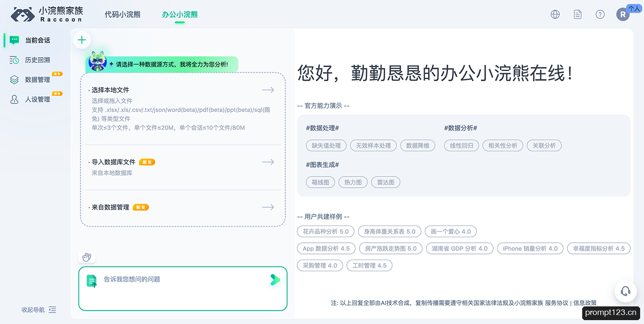The height and width of the screenshot is (324, 644).
Task: Click the cards icon above input box
Action: [87, 257]
